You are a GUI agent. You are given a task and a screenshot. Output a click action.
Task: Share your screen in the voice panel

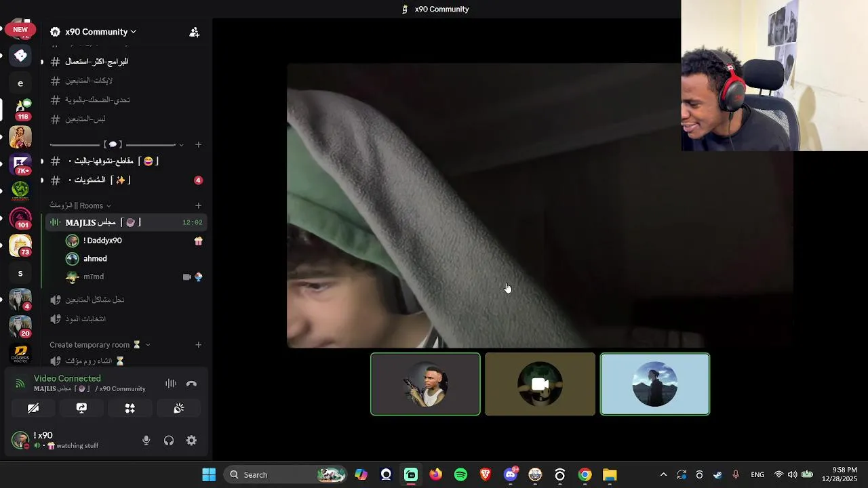pos(81,408)
